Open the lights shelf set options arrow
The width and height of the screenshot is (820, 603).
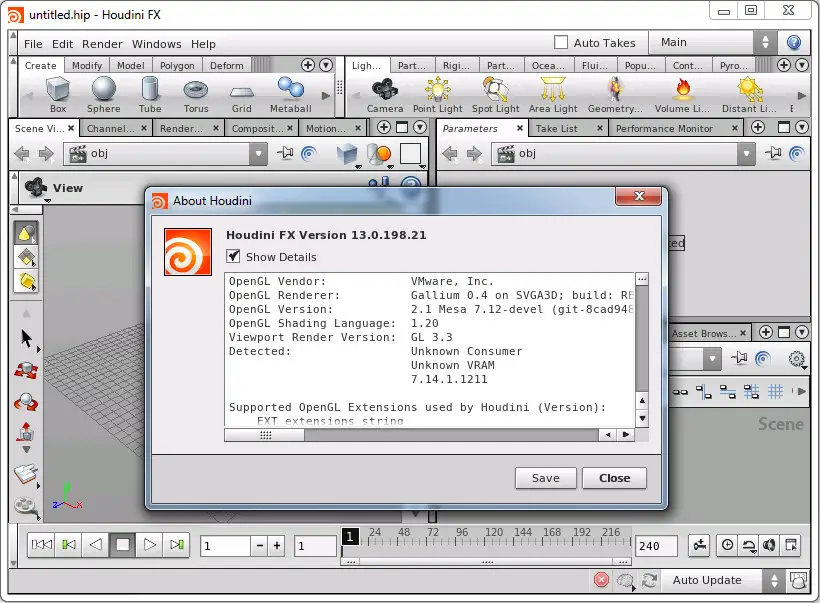(802, 65)
